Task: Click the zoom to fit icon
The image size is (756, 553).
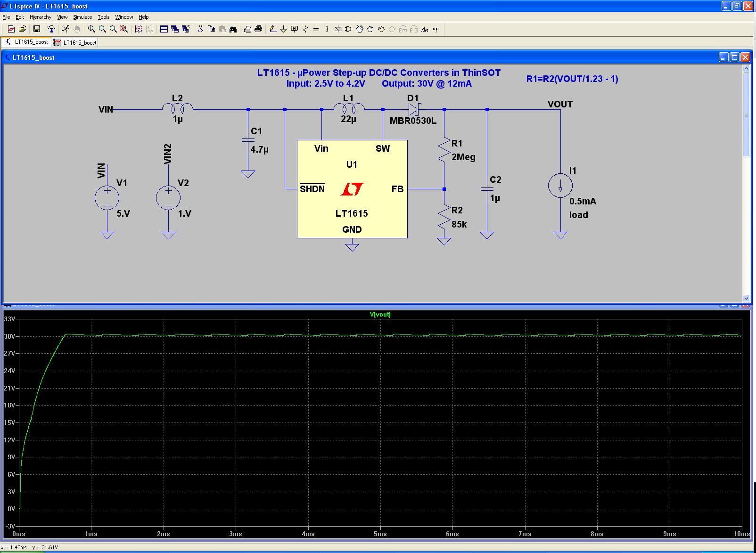Action: [x=124, y=29]
